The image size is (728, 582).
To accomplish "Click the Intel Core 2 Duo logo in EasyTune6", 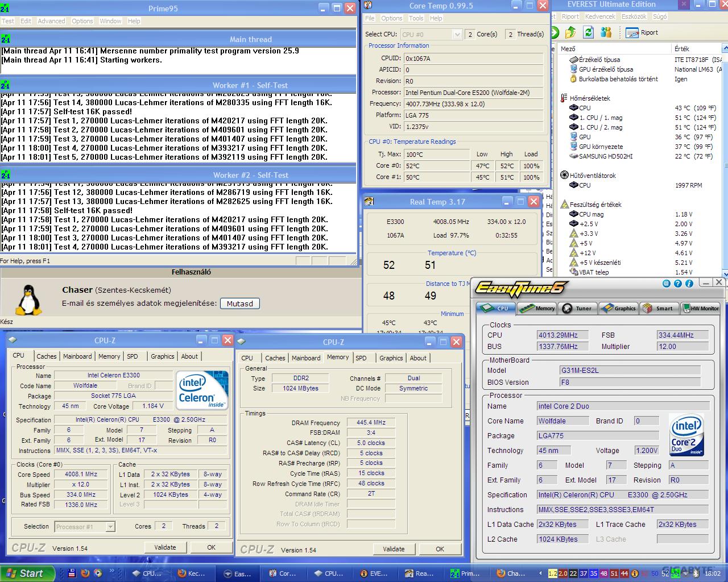I will point(687,435).
